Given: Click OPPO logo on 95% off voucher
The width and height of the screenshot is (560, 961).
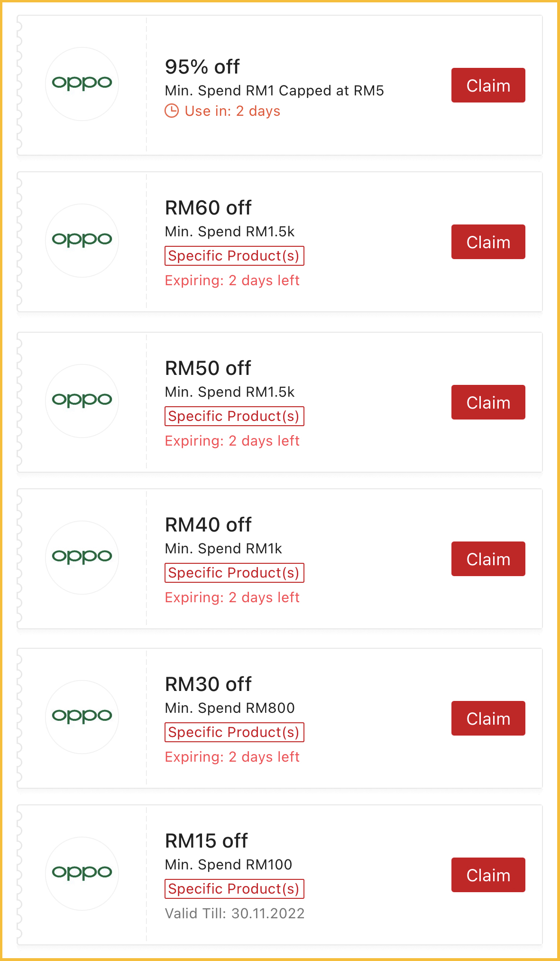Looking at the screenshot, I should pyautogui.click(x=82, y=84).
